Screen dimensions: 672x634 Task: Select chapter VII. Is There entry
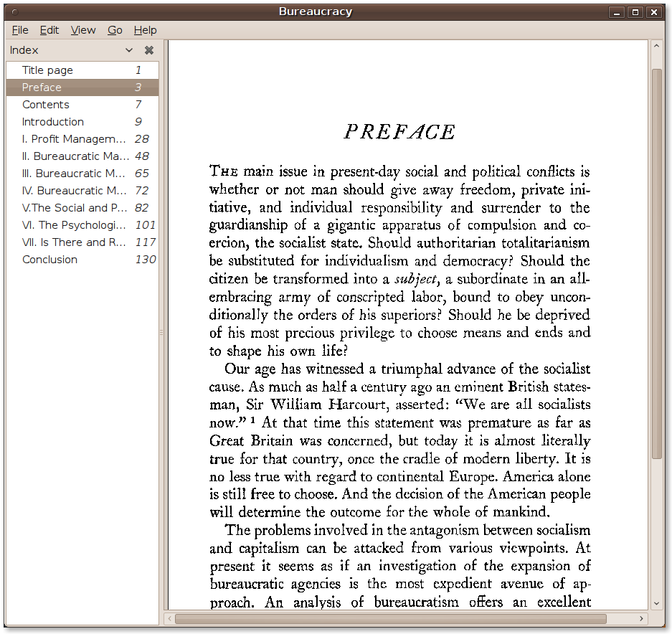point(74,242)
